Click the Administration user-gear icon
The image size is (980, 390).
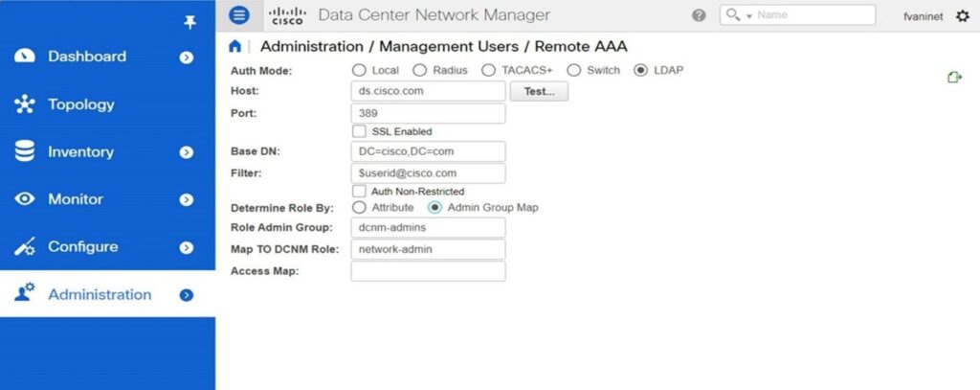pyautogui.click(x=25, y=293)
